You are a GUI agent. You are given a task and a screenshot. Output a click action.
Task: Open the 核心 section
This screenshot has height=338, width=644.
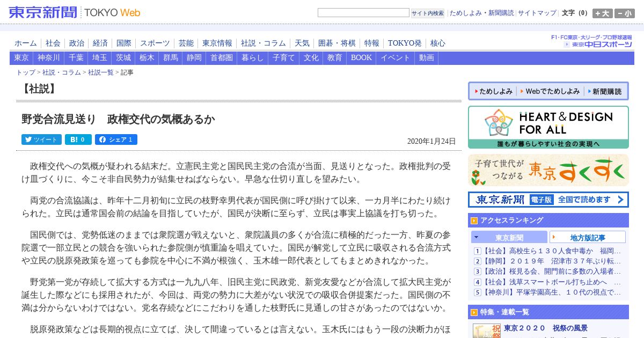pos(438,43)
